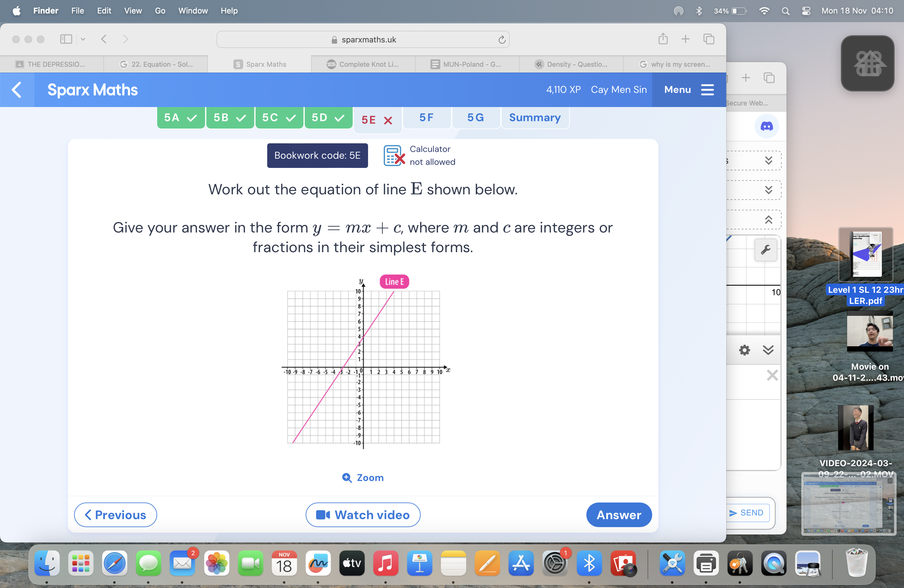The width and height of the screenshot is (904, 588).
Task: Go to the Previous question
Action: [x=116, y=515]
